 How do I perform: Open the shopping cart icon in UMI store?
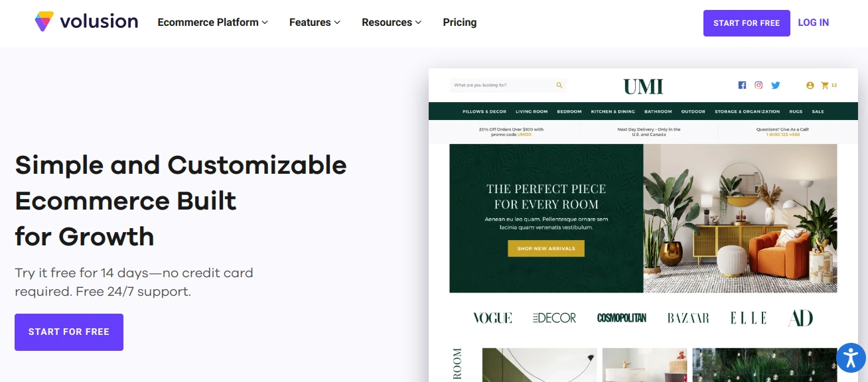point(825,86)
